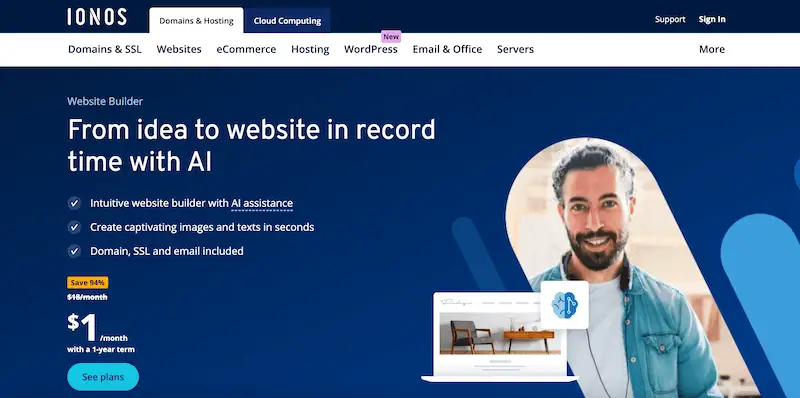800x398 pixels.
Task: Click the AI assistance underlined link
Action: coord(262,203)
